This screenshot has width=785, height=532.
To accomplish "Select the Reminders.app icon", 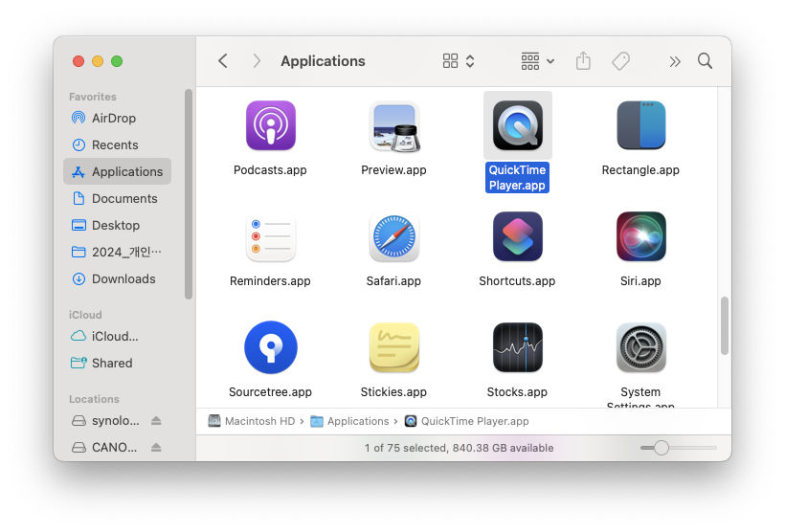I will pyautogui.click(x=270, y=236).
